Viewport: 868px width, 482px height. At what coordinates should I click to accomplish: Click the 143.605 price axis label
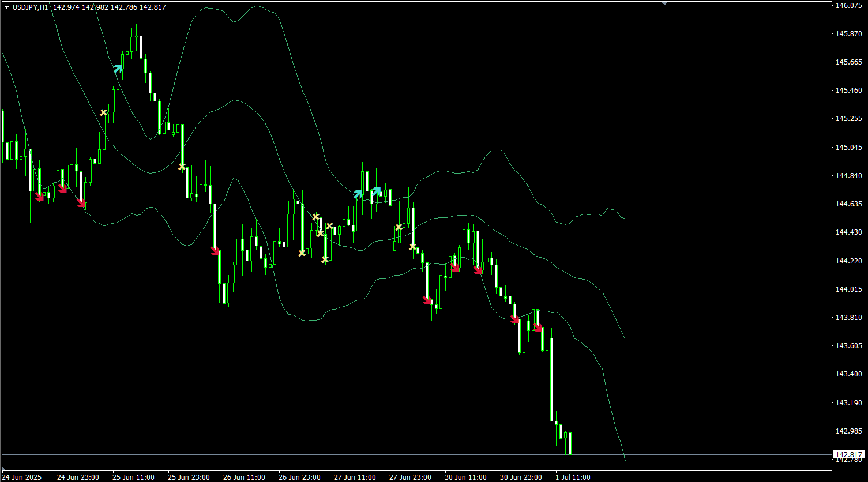coord(848,346)
